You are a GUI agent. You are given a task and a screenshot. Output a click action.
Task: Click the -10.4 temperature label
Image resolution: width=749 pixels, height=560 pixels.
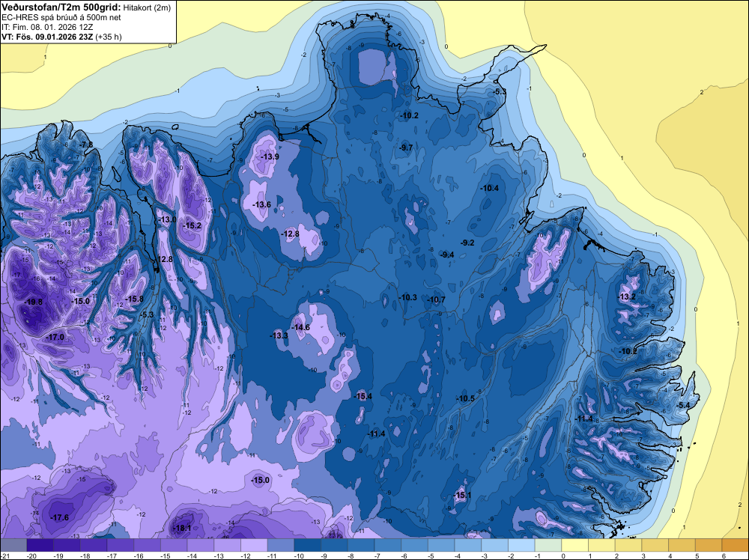tap(489, 188)
